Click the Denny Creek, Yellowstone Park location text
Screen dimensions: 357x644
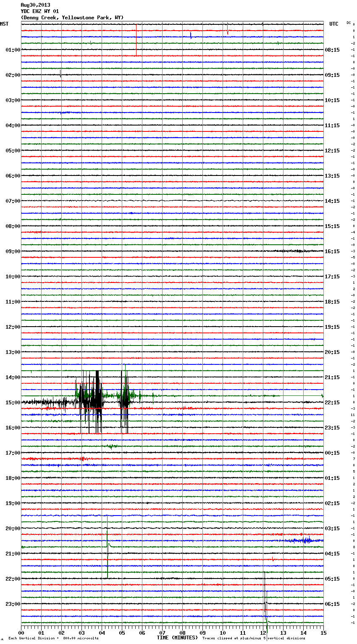pyautogui.click(x=72, y=18)
